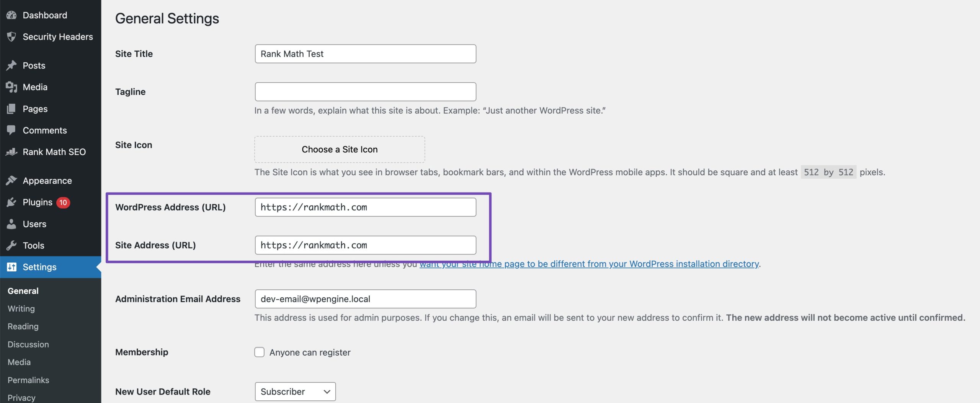The height and width of the screenshot is (403, 980).
Task: Click the Appearance paintbrush icon
Action: coord(11,181)
